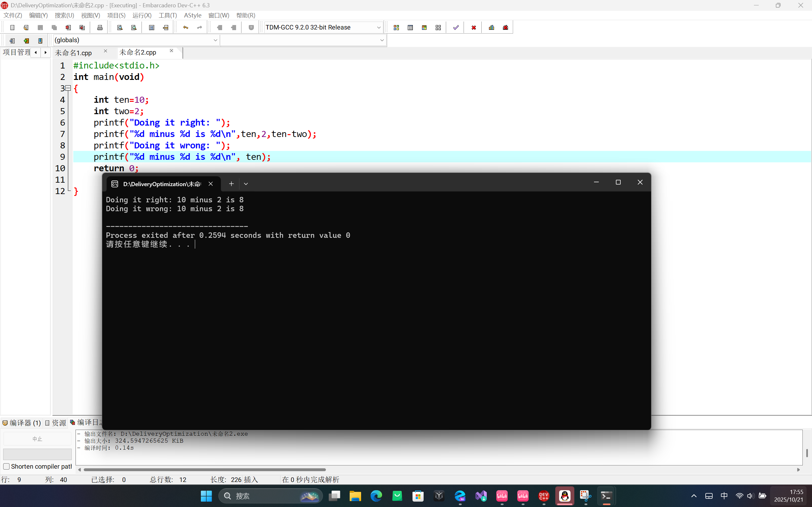Add a new terminal tab with plus
Screen dimensions: 812x507
pyautogui.click(x=231, y=184)
